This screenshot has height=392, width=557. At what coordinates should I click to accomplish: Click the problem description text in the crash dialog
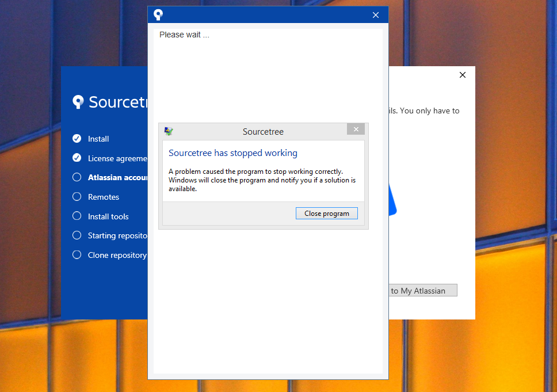coord(262,180)
